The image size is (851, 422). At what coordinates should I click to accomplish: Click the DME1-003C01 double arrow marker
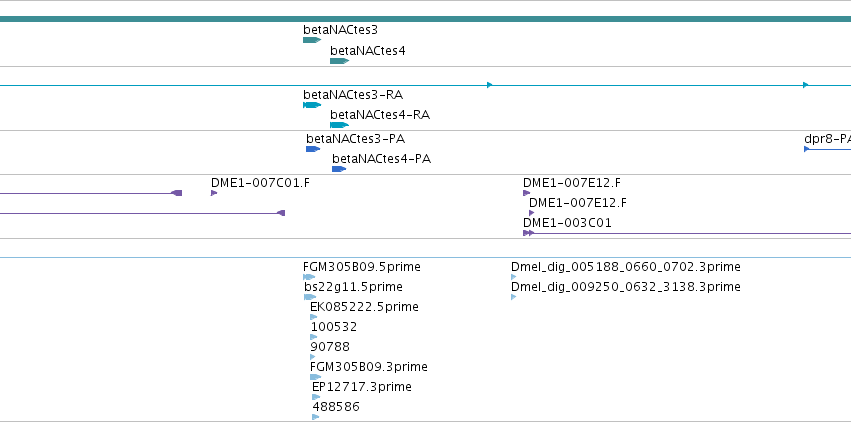[529, 233]
